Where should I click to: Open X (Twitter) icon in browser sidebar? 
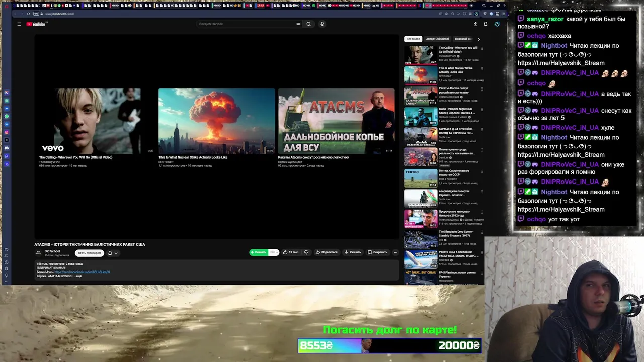pyautogui.click(x=7, y=140)
